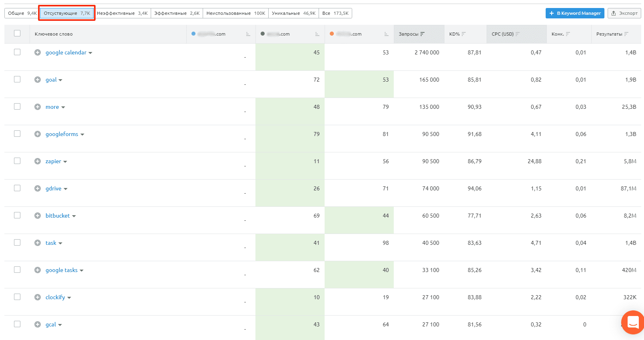
Task: Click the plus icon beside clockify
Action: click(x=38, y=297)
